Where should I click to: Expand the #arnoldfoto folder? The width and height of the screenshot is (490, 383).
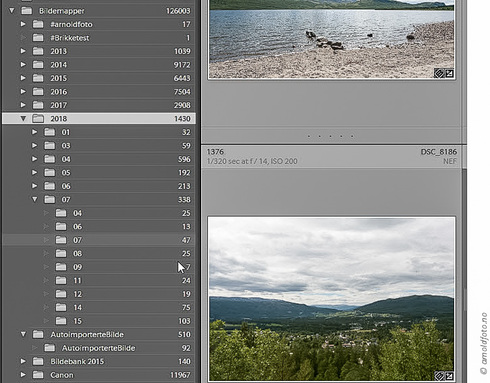[x=23, y=24]
